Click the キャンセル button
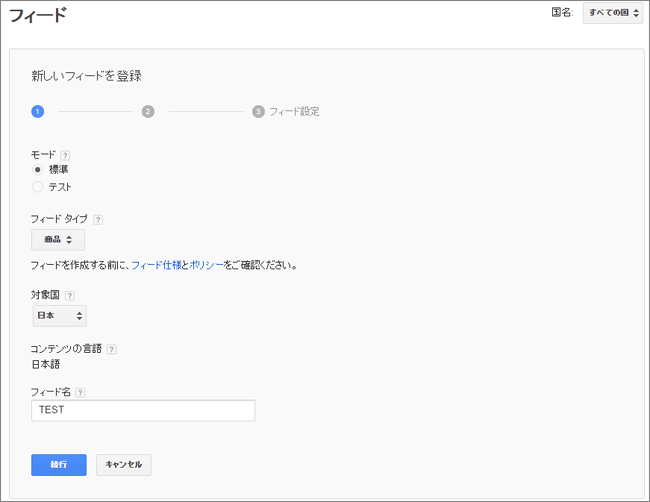Image resolution: width=650 pixels, height=502 pixels. coord(124,465)
